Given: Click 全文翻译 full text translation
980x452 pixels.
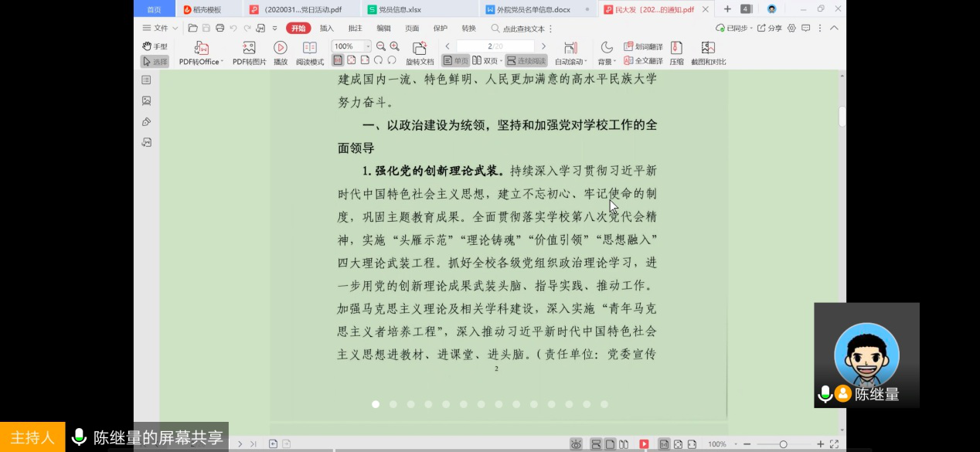Looking at the screenshot, I should click(x=643, y=61).
